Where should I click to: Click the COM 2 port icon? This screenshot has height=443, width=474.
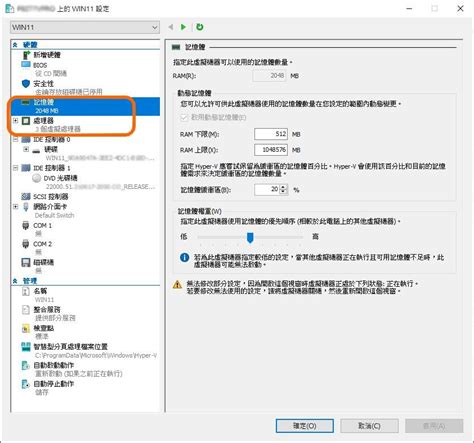(26, 244)
